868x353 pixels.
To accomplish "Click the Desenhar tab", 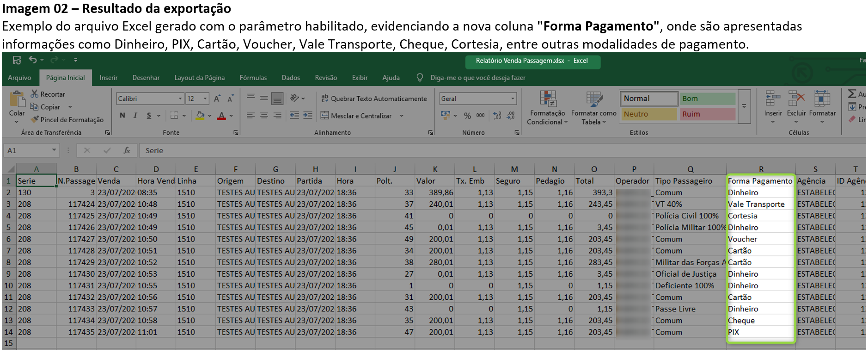I will click(146, 78).
